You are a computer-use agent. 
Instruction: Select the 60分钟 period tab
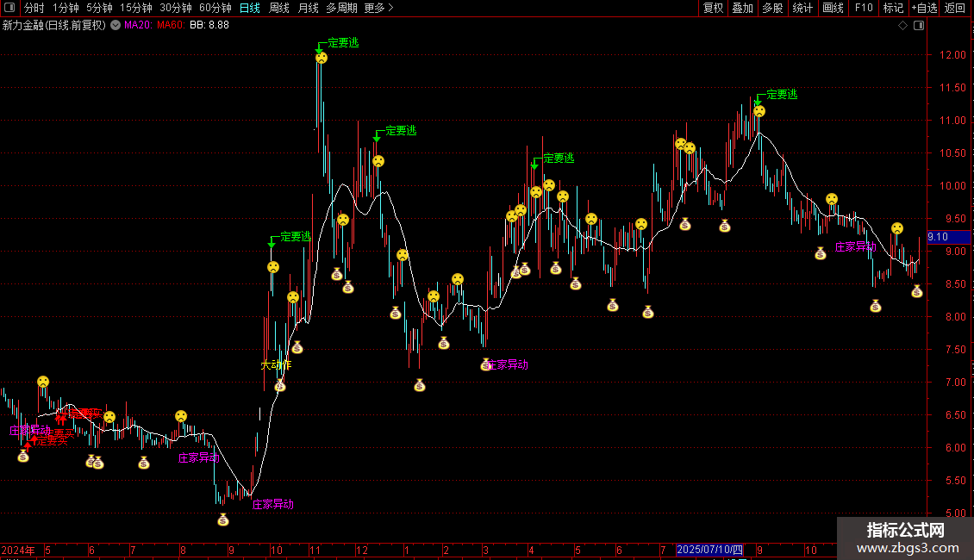click(215, 8)
